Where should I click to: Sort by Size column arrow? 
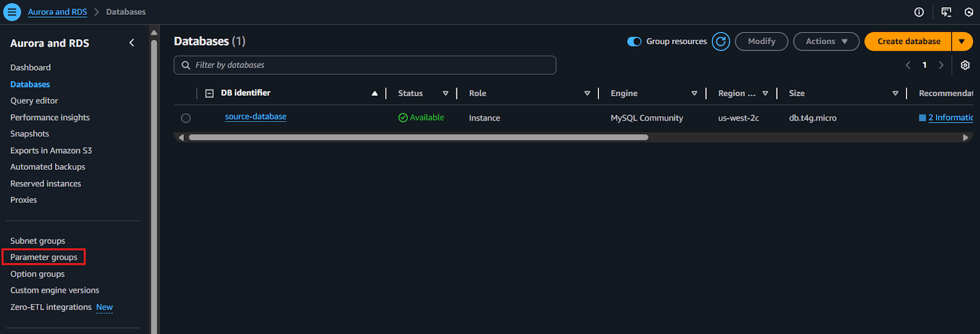(895, 93)
